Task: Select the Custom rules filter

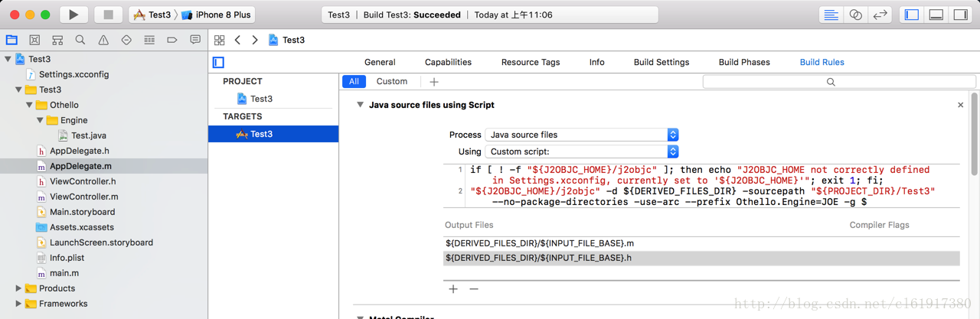Action: click(392, 81)
